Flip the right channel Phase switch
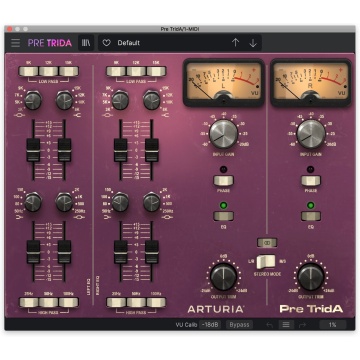360x360 pixels. tap(311, 180)
